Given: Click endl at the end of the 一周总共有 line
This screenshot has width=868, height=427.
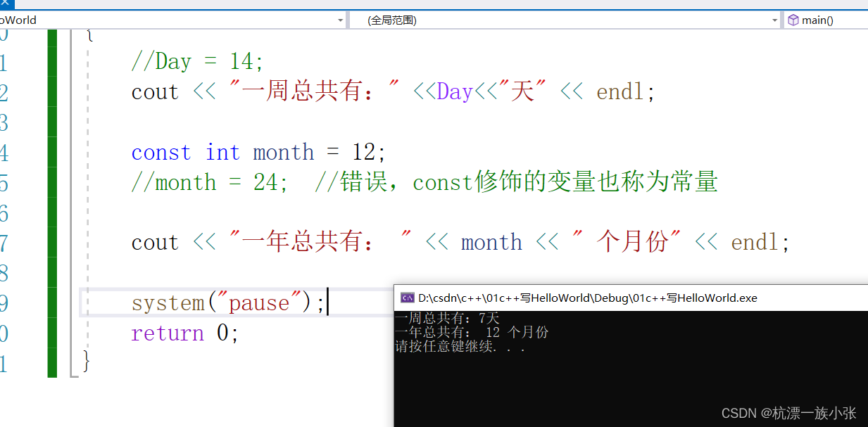Looking at the screenshot, I should click(x=619, y=92).
